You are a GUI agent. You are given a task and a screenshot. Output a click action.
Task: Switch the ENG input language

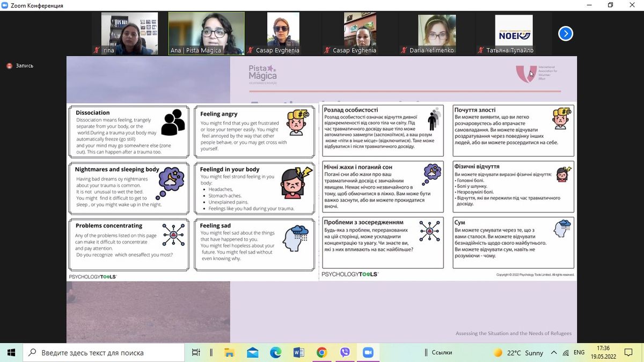pos(579,352)
